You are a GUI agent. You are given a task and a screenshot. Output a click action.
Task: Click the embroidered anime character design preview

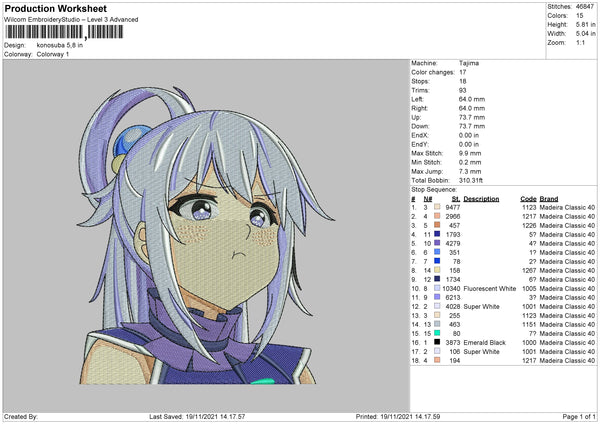click(x=207, y=235)
